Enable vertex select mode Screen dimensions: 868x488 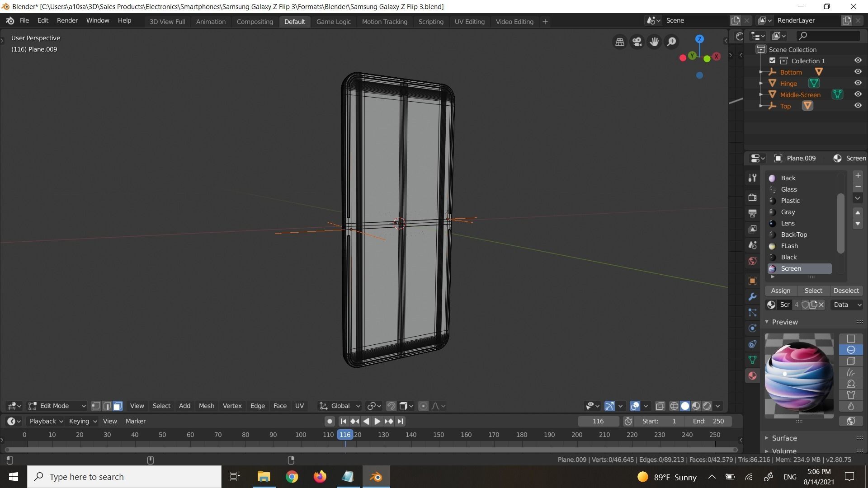pyautogui.click(x=96, y=406)
